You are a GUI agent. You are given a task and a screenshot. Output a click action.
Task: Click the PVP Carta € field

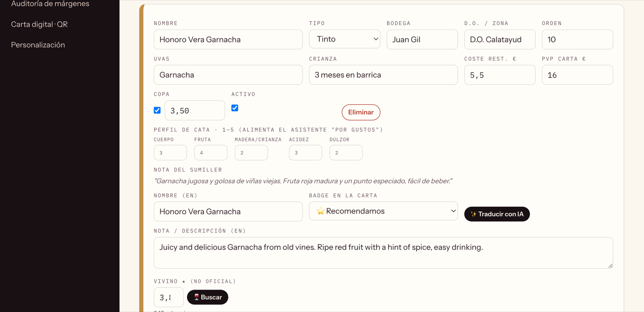577,75
